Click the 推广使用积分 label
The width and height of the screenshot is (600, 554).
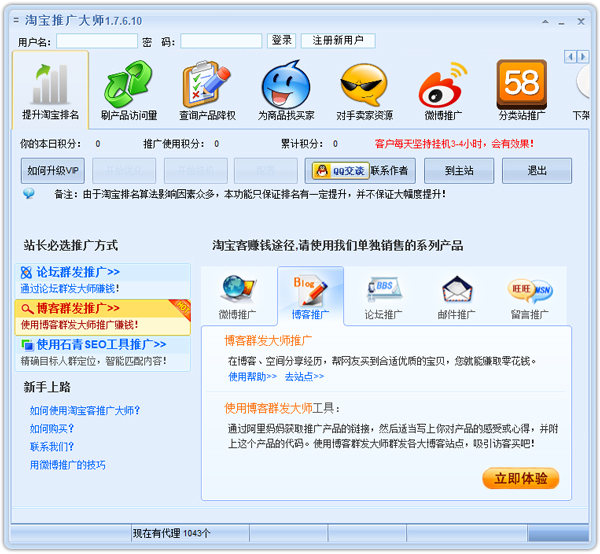coord(174,144)
